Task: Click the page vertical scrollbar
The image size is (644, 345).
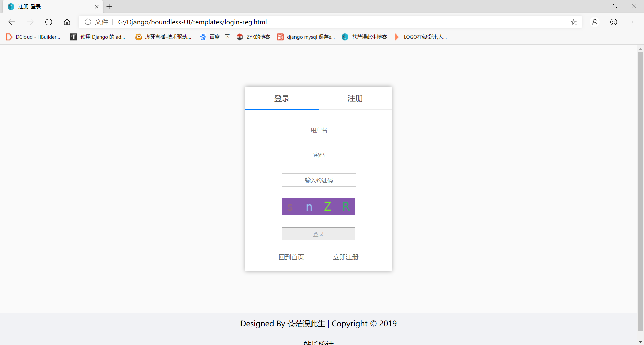Action: tap(640, 191)
